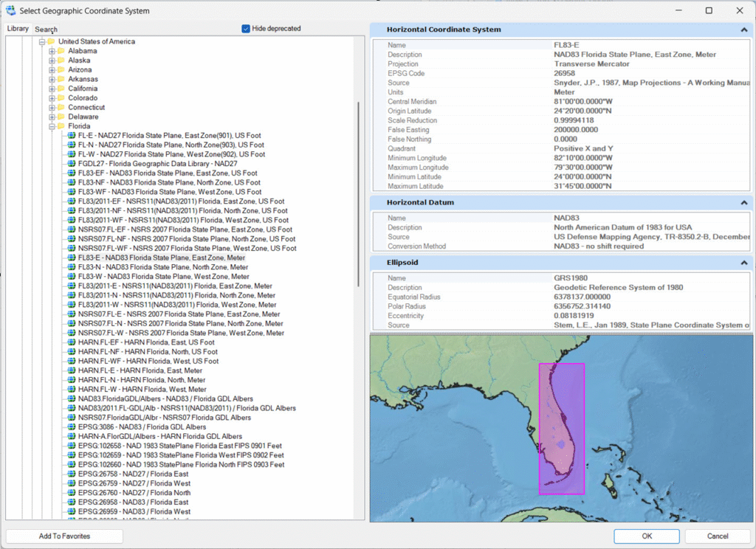Click the globe icon beside EPSG:102658 entry

[72, 446]
